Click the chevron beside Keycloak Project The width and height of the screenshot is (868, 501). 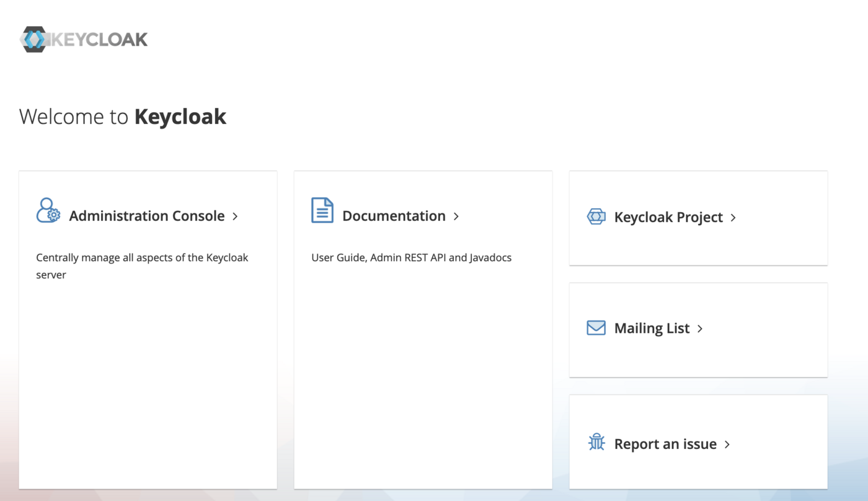pos(733,218)
